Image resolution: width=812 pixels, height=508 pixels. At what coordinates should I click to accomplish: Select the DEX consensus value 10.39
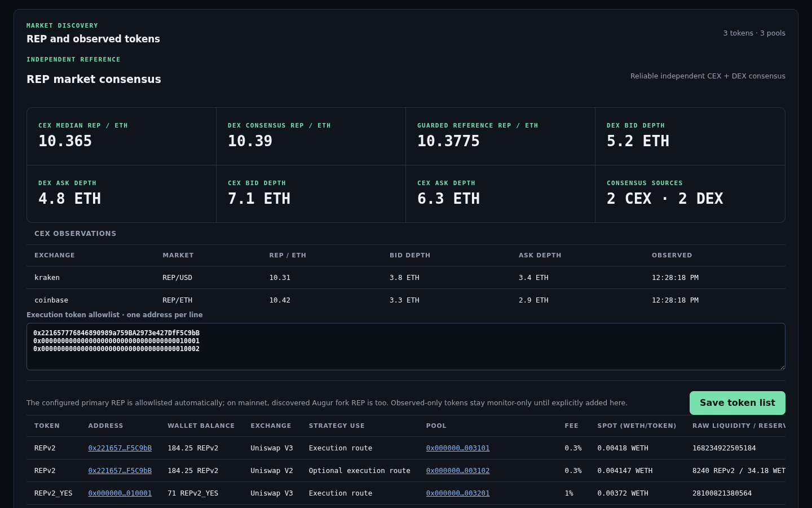click(x=250, y=141)
